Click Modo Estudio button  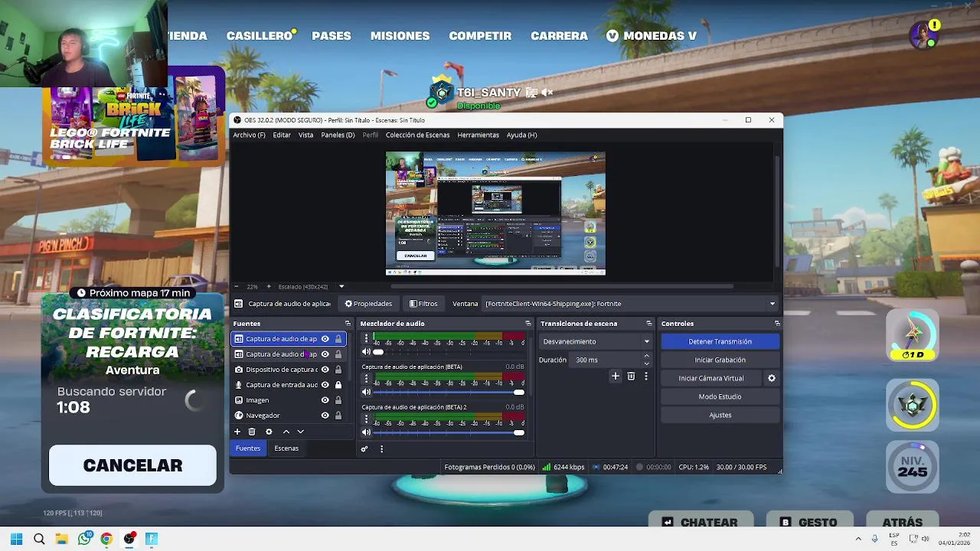click(x=720, y=396)
